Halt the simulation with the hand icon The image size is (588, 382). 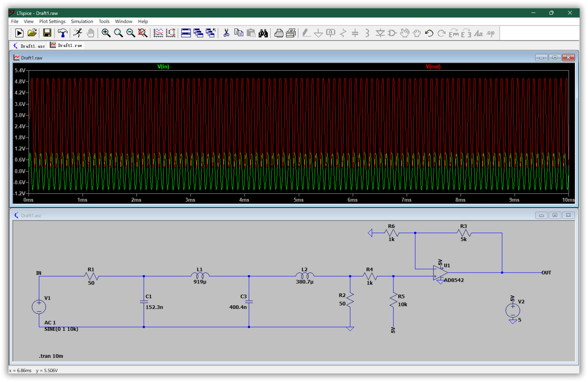click(x=90, y=33)
